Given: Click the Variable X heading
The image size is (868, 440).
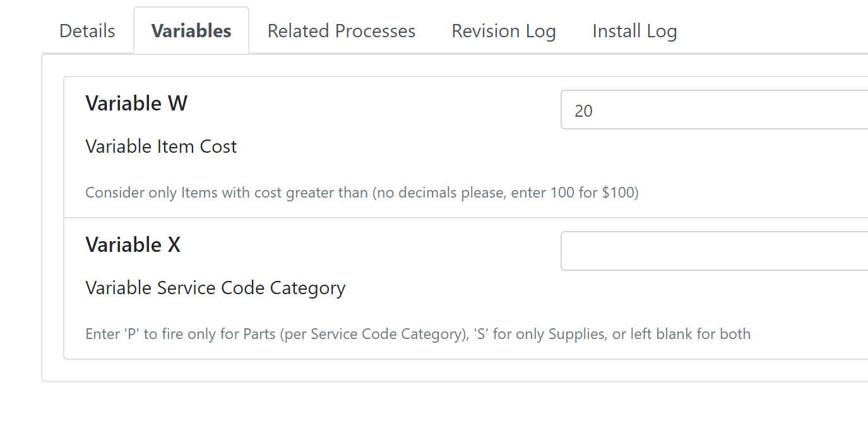Looking at the screenshot, I should 133,244.
